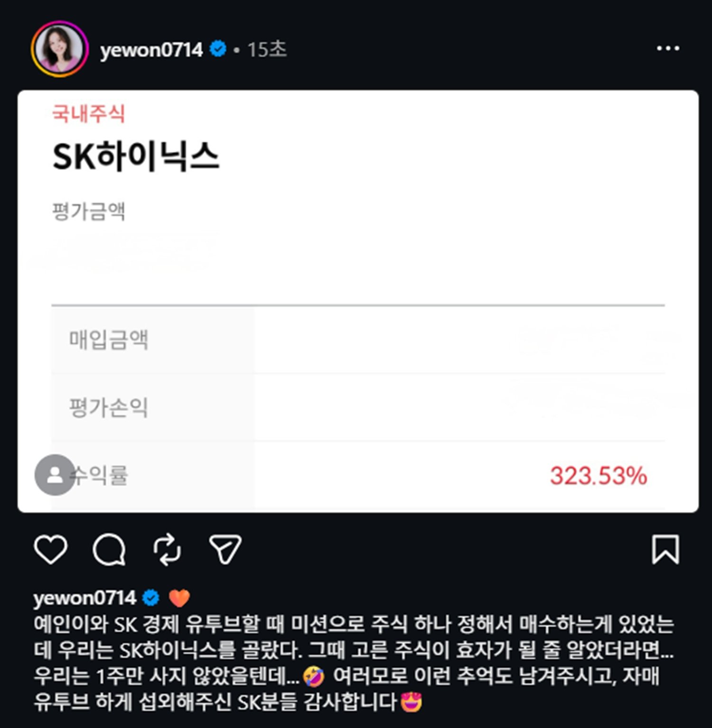Click the verified badge beside header username
The image size is (712, 728).
(x=218, y=48)
